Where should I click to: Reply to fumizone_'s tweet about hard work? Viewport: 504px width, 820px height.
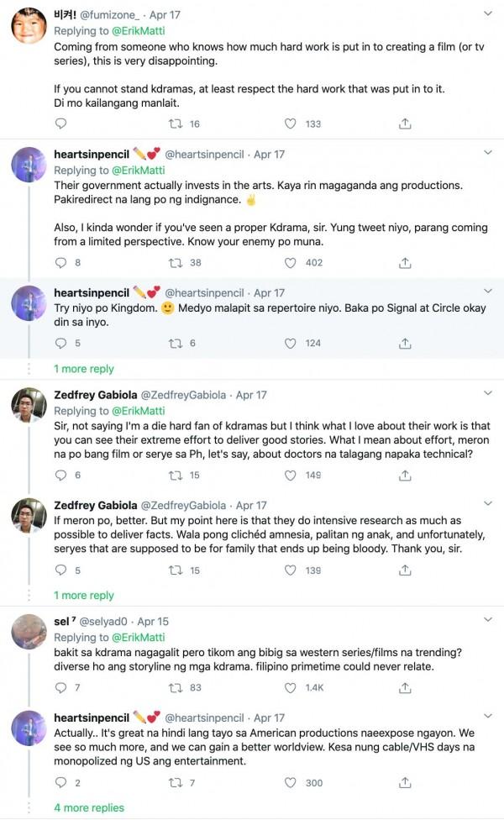[60, 123]
